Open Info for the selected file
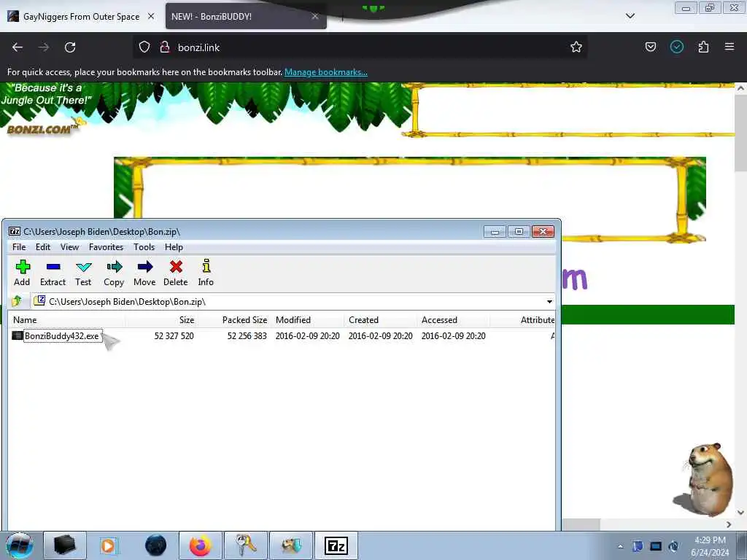This screenshot has width=747, height=560. coord(206,273)
